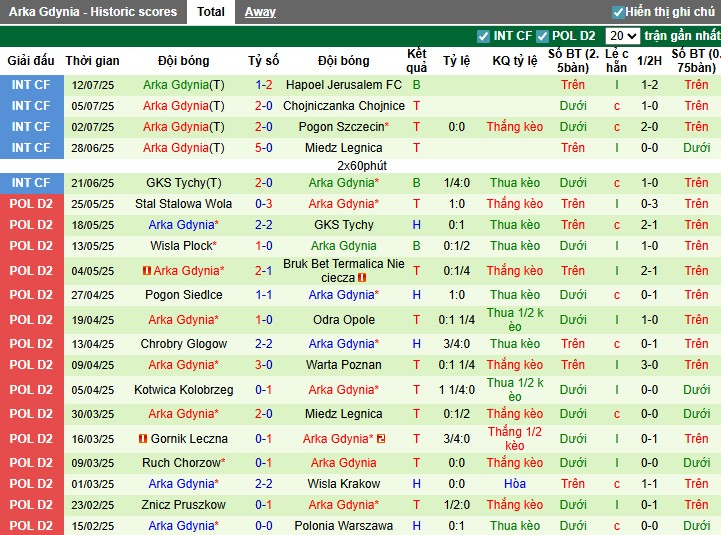This screenshot has height=535, width=721.
Task: Select Polonia Warszawa in the last row
Action: (343, 526)
